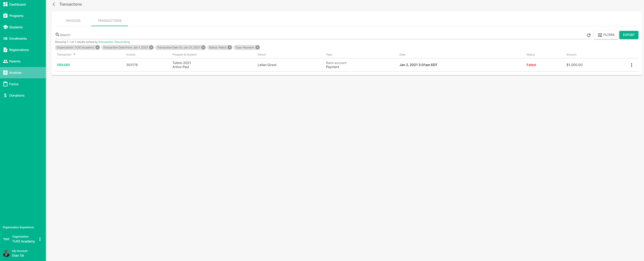
Task: Click the Type column header
Action: pos(329,55)
